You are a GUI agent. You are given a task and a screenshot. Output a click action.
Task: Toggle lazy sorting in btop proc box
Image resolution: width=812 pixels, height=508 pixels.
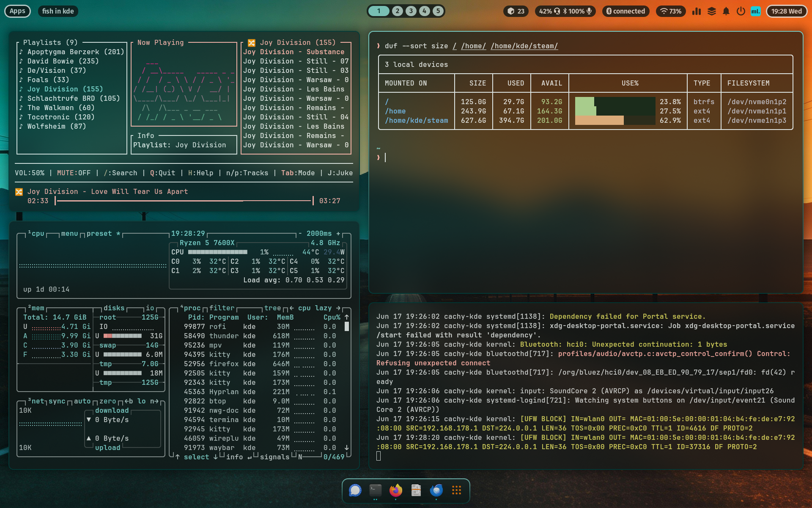[324, 308]
